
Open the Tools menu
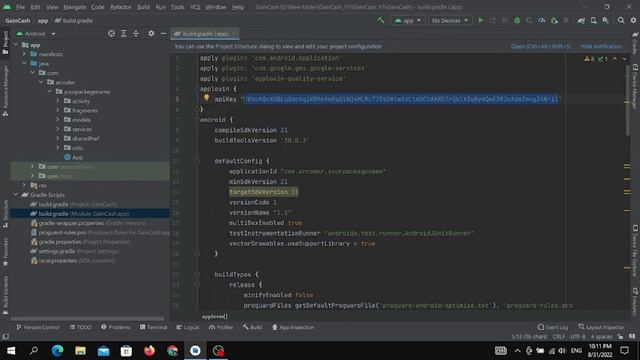[177, 7]
